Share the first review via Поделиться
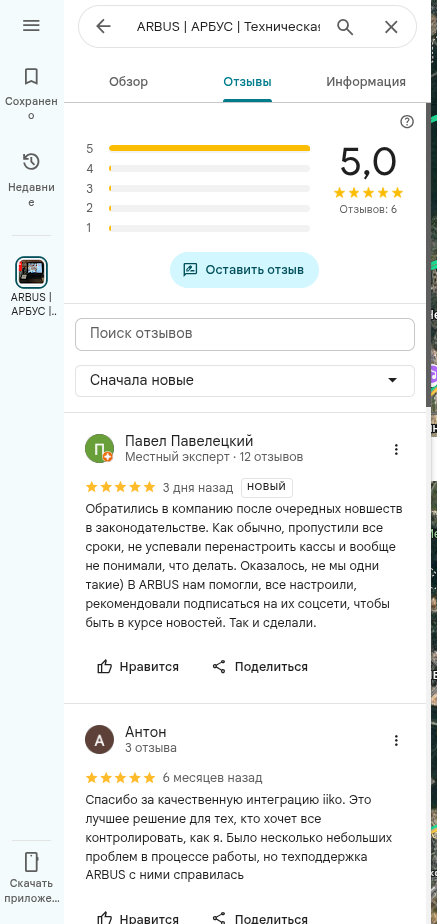Image resolution: width=437 pixels, height=924 pixels. tap(260, 666)
